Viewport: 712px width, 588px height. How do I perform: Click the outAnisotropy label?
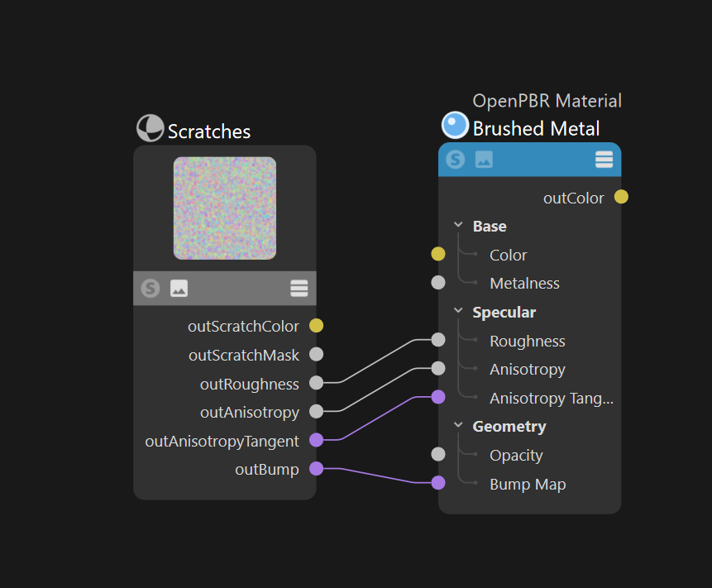(249, 413)
